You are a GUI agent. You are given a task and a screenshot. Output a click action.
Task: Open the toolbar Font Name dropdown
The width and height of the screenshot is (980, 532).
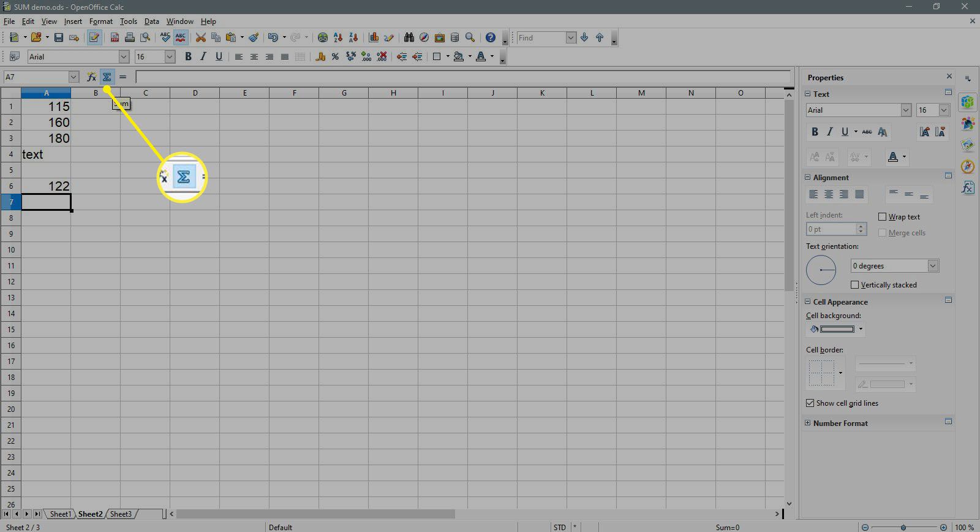click(124, 56)
